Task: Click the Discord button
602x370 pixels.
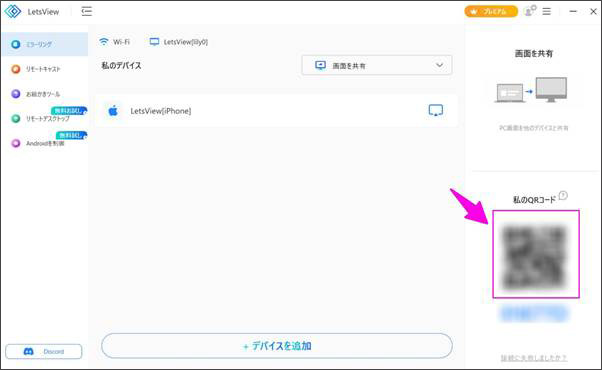Action: pyautogui.click(x=44, y=352)
